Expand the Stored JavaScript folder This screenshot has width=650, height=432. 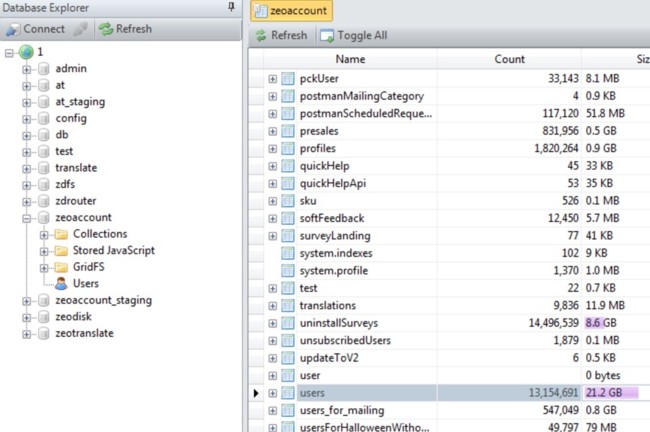44,251
